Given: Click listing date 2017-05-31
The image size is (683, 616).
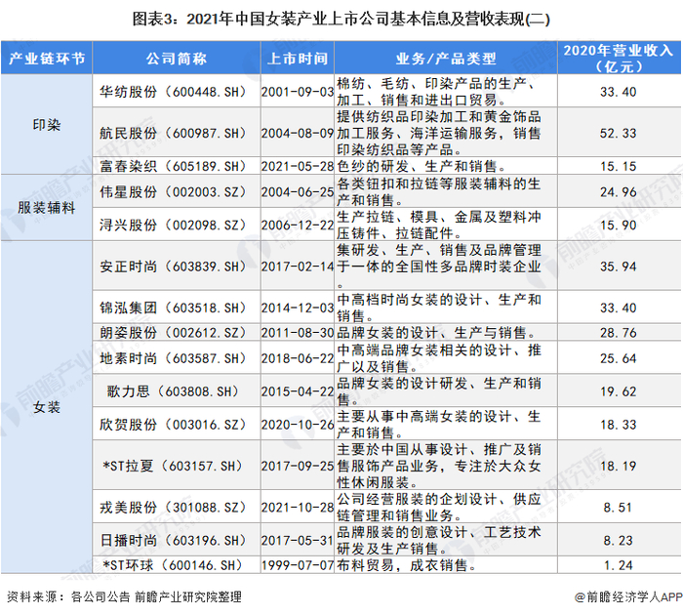Looking at the screenshot, I should pyautogui.click(x=298, y=541).
